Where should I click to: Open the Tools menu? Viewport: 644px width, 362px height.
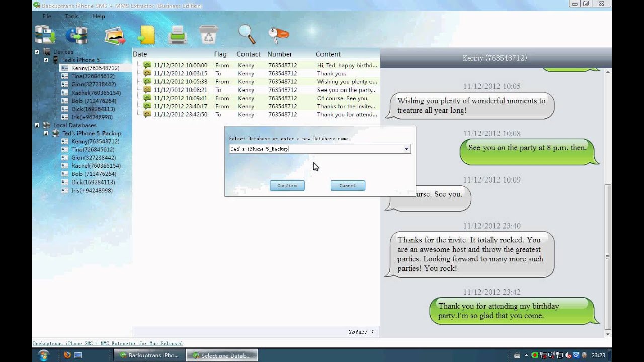tap(72, 16)
